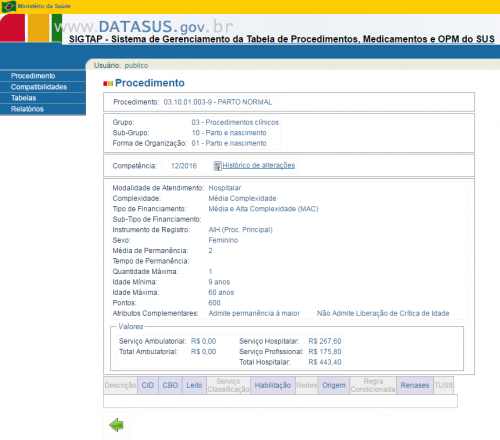This screenshot has width=500, height=440.
Task: Click the Regra Condicionada tab
Action: click(x=373, y=385)
